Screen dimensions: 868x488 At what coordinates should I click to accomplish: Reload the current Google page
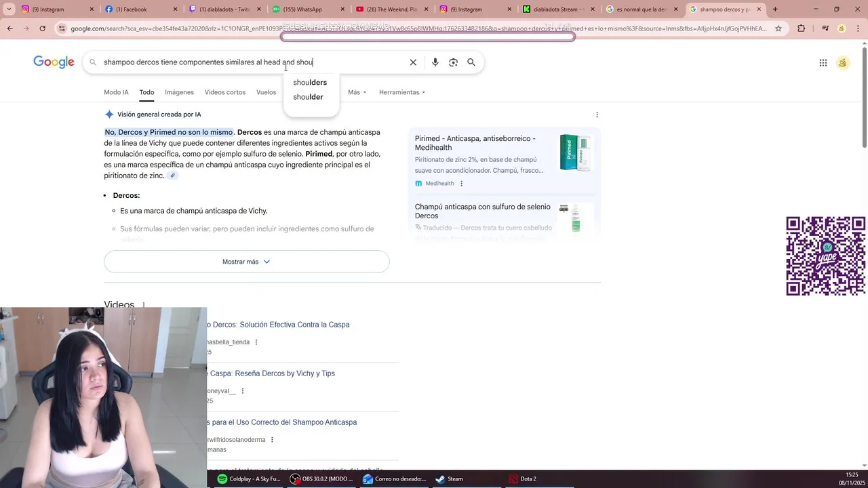click(x=42, y=28)
